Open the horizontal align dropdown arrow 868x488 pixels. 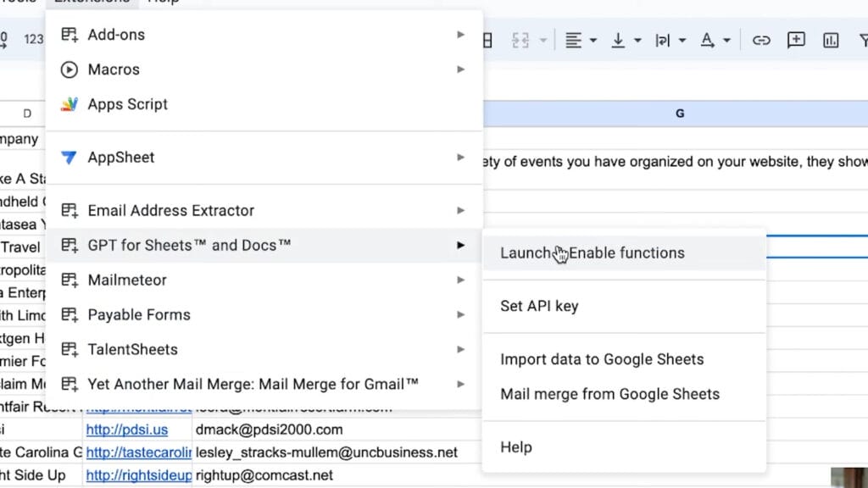tap(593, 41)
